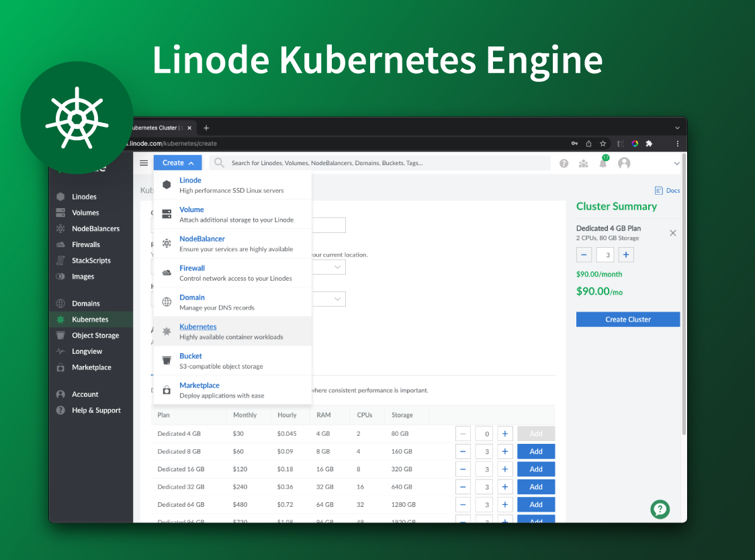Open the help question mark icon

pos(564,162)
